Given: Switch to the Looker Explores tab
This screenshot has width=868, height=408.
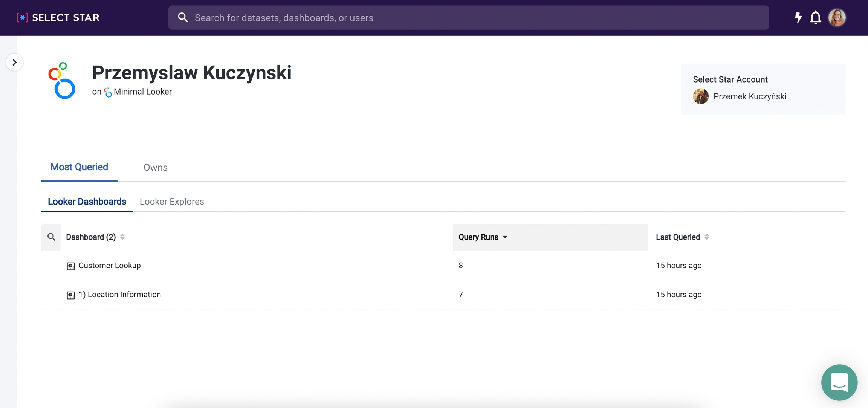Looking at the screenshot, I should [x=172, y=202].
